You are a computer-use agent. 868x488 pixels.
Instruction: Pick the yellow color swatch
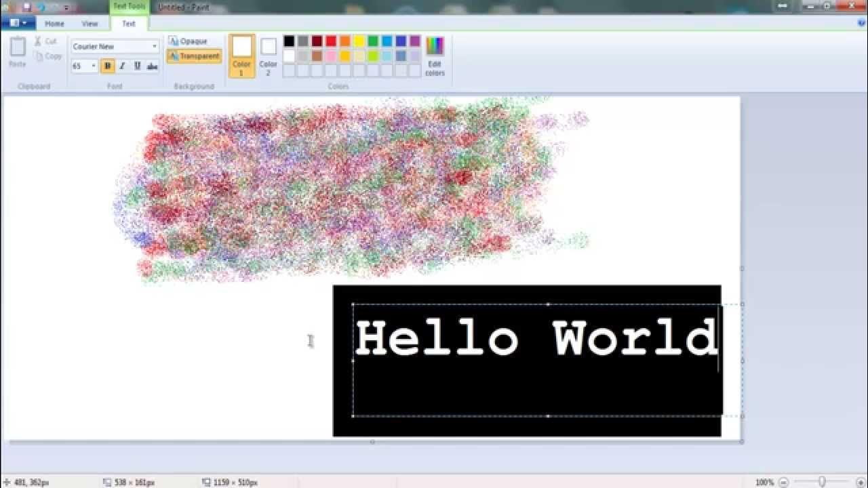(x=359, y=41)
